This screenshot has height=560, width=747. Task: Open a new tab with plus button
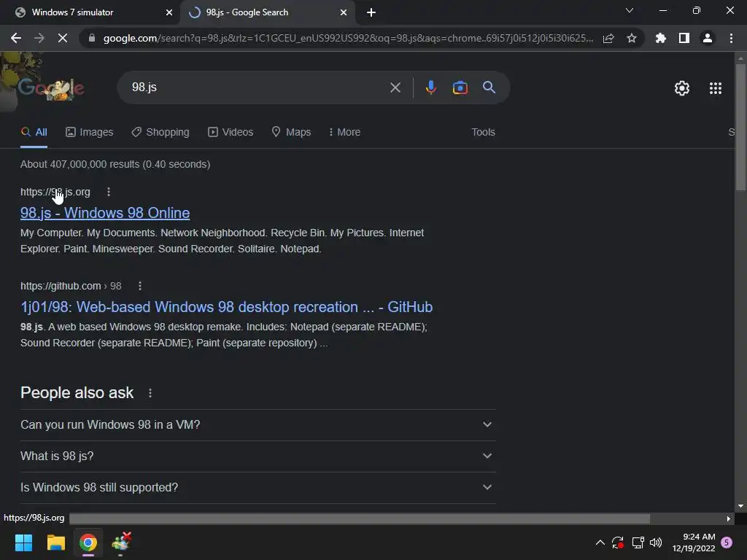pyautogui.click(x=371, y=12)
